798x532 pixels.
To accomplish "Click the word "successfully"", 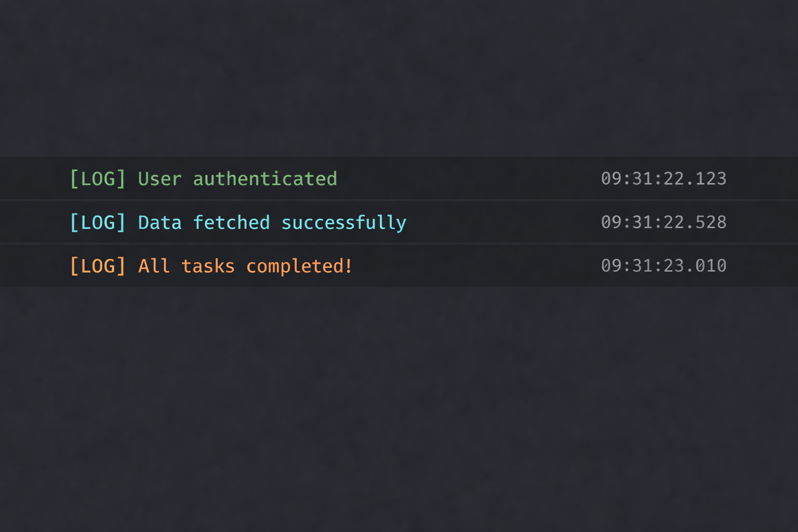I will point(343,222).
